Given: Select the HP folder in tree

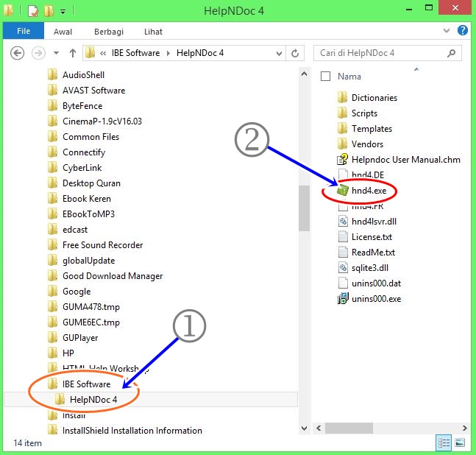Looking at the screenshot, I should tap(61, 353).
